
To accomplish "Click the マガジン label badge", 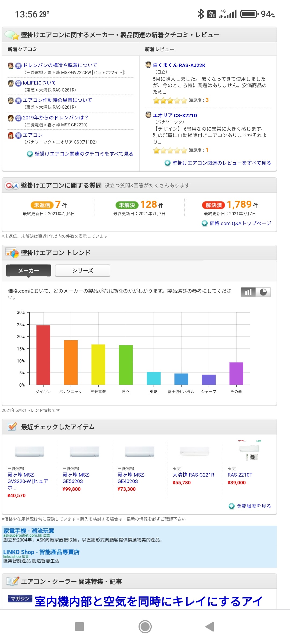I will [x=20, y=598].
